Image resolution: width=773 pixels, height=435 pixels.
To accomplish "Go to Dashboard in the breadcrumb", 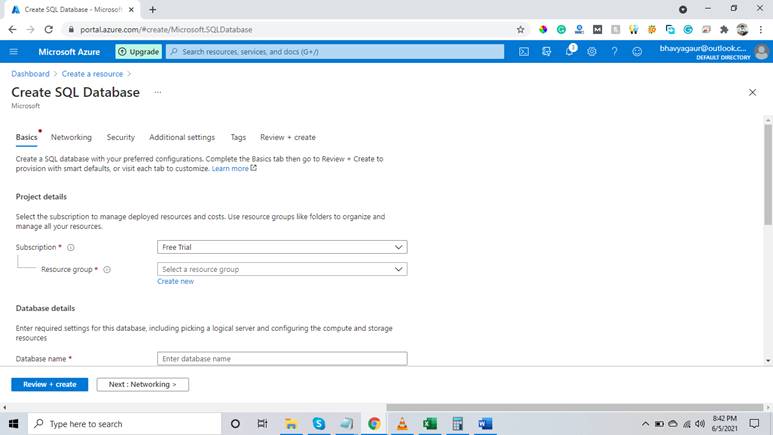I will pos(31,74).
